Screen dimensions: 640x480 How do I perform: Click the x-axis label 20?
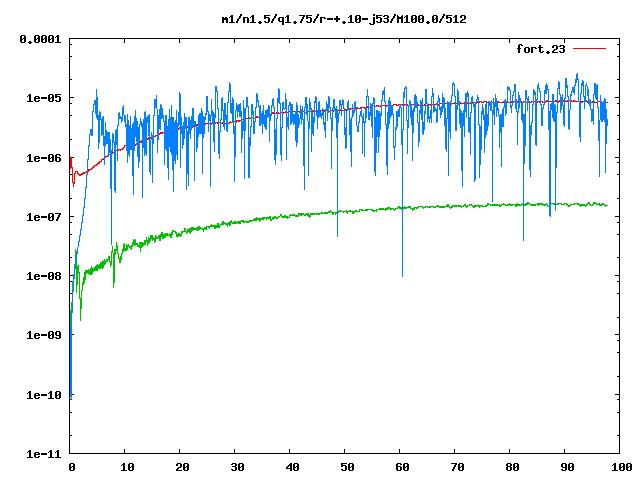point(182,467)
